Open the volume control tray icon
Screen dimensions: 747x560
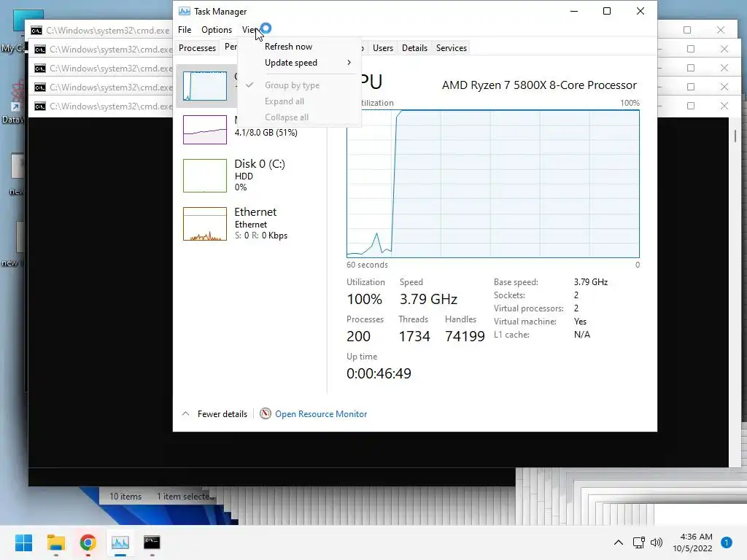(x=657, y=542)
